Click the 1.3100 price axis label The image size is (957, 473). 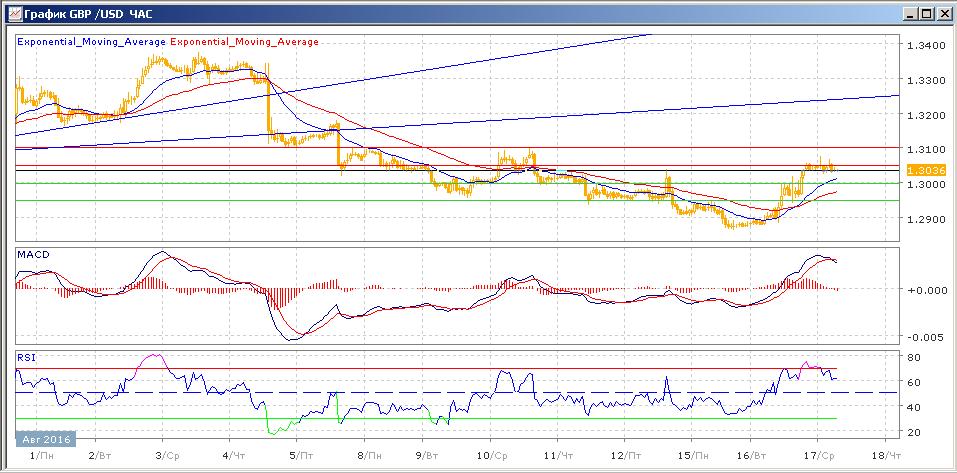pos(926,150)
